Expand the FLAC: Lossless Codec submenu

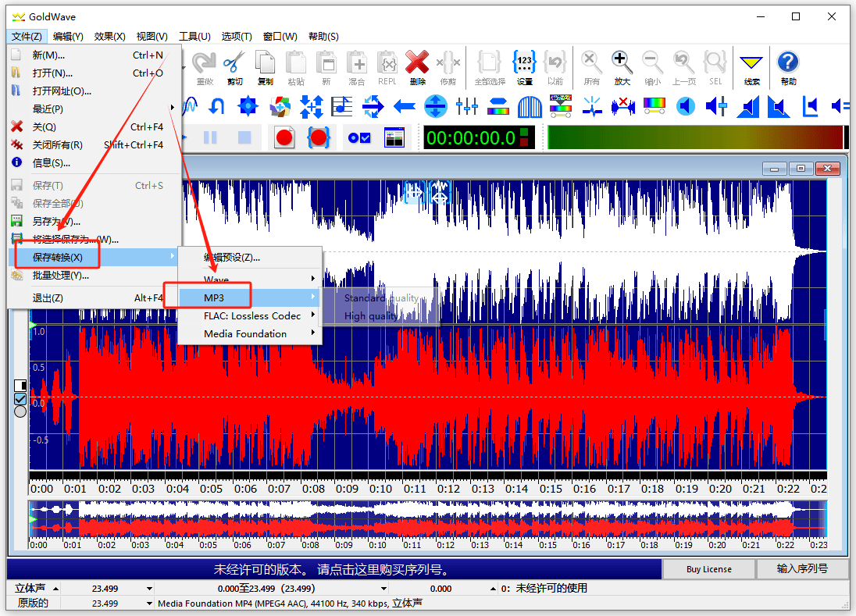(251, 315)
